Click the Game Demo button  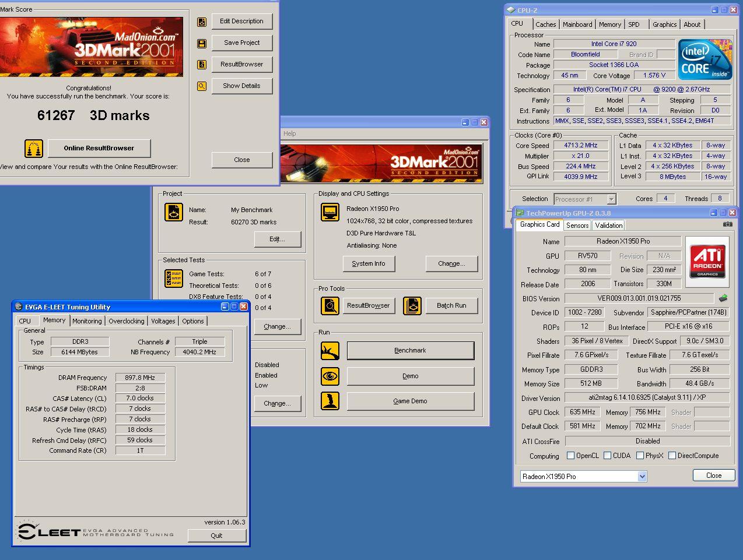point(411,401)
